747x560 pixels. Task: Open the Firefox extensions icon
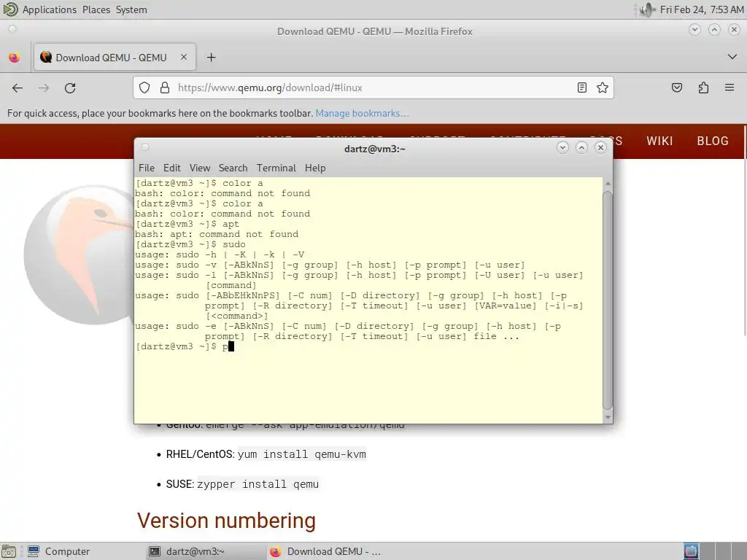coord(704,87)
